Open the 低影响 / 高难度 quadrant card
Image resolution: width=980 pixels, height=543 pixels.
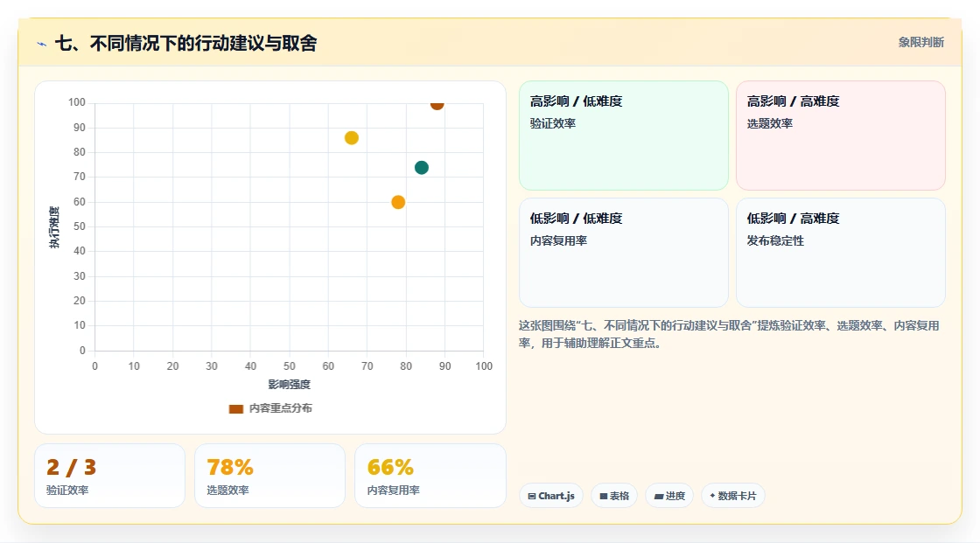pos(841,253)
